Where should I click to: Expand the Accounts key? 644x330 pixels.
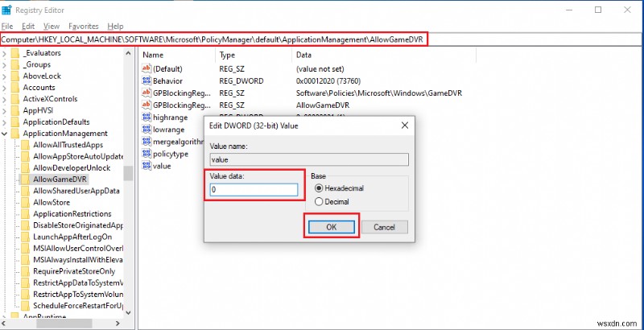(4, 88)
